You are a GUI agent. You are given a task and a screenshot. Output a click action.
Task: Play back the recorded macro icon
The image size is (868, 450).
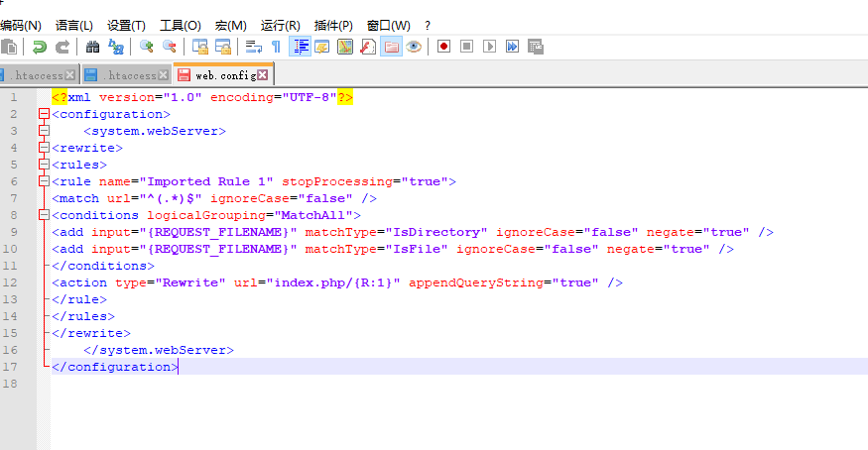489,47
